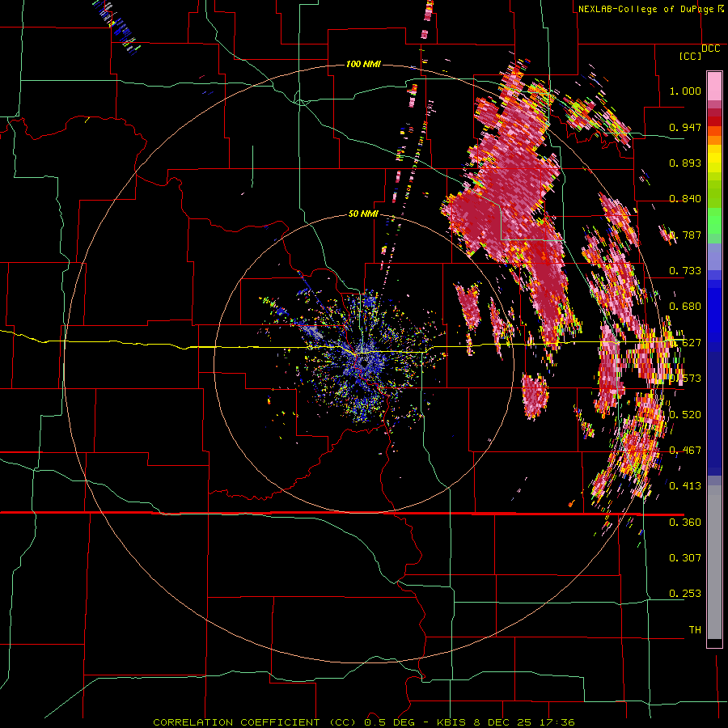Click the 50 NMI range ring label

pyautogui.click(x=363, y=214)
